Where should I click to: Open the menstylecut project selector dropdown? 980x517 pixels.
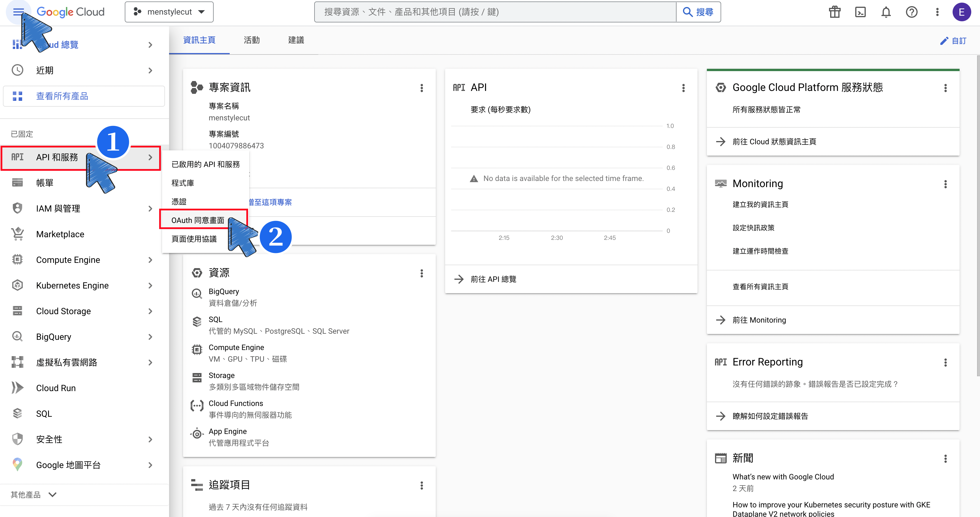coord(169,12)
